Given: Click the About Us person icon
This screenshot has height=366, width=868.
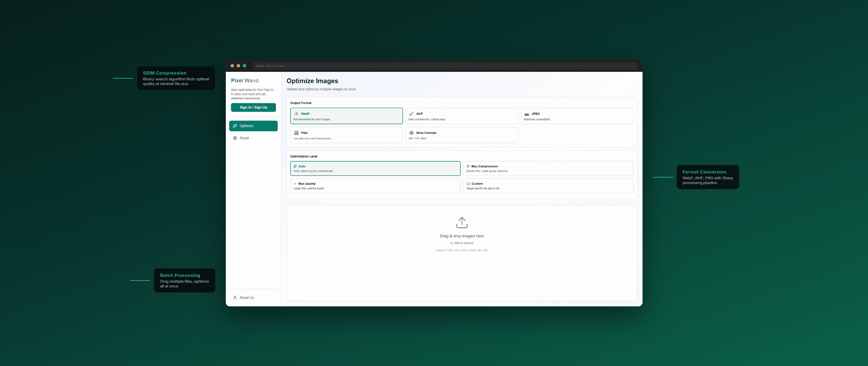Looking at the screenshot, I should 235,298.
